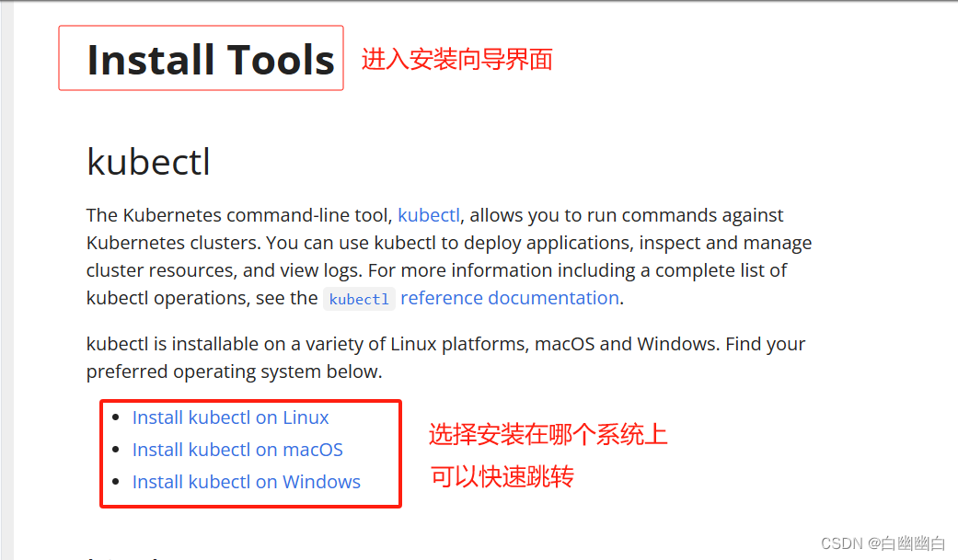Click the sentence starting 'kubectl is installable'
This screenshot has height=560, width=958.
446,358
